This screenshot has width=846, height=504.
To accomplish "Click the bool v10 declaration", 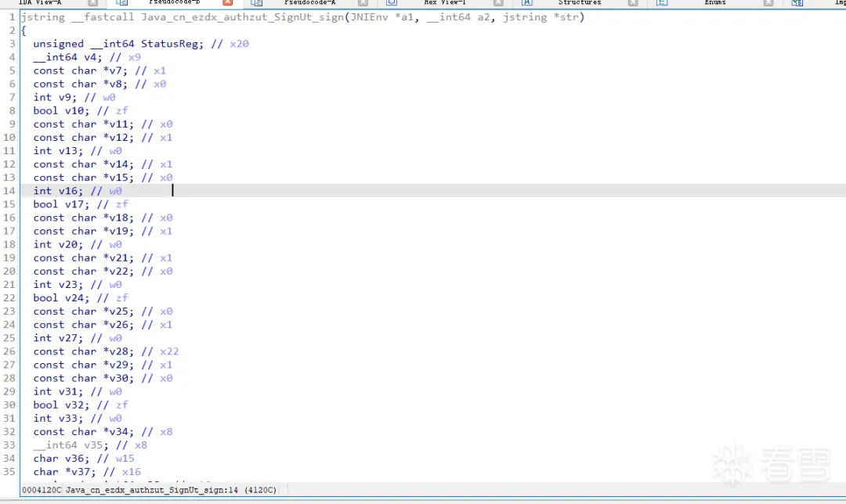I will 62,111.
